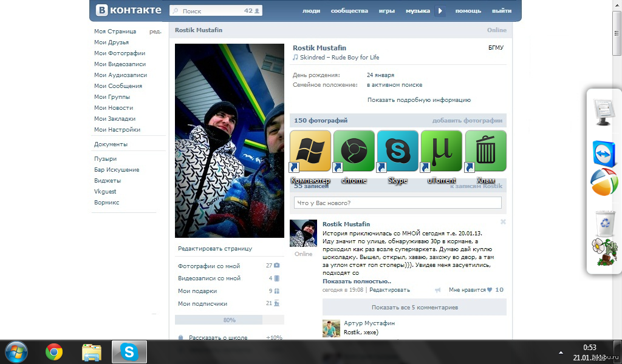Open the chrome desktop shortcut icon
622x364 pixels.
coord(354,151)
